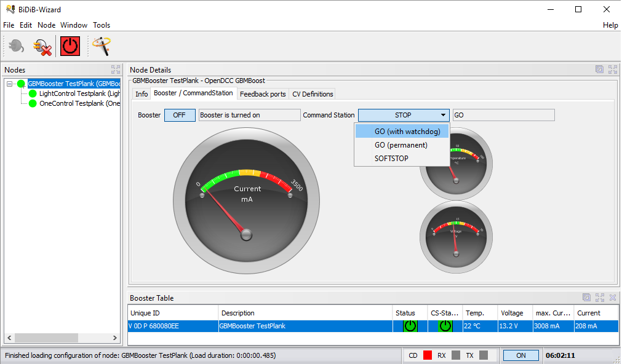This screenshot has width=622, height=364.
Task: Turn the Booster OFF with the toggle button
Action: pyautogui.click(x=180, y=115)
